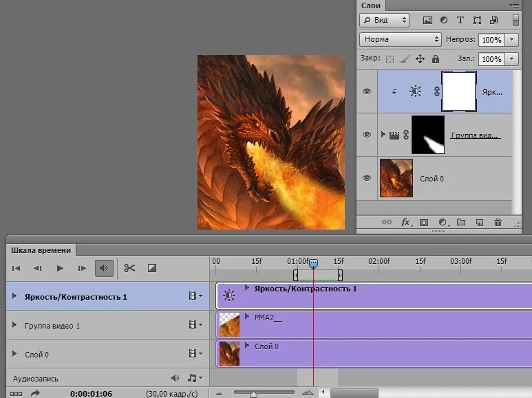Filter layers by adjustment layer icon
532x398 pixels.
click(x=444, y=21)
